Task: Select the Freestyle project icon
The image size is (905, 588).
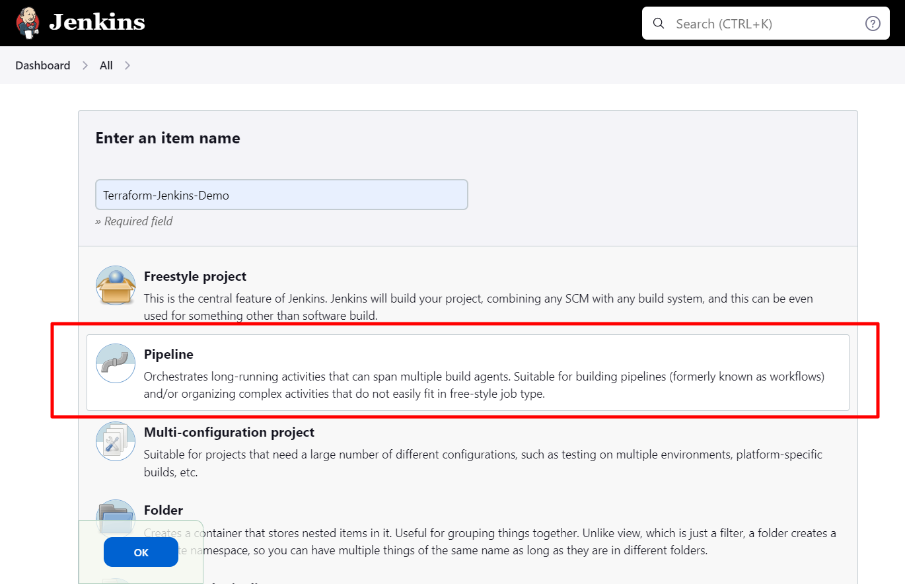Action: [x=116, y=286]
